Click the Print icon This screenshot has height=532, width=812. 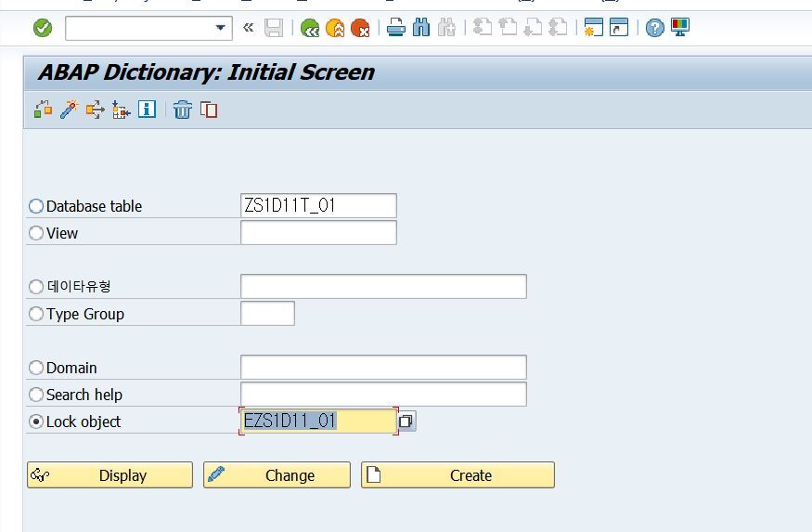[396, 28]
